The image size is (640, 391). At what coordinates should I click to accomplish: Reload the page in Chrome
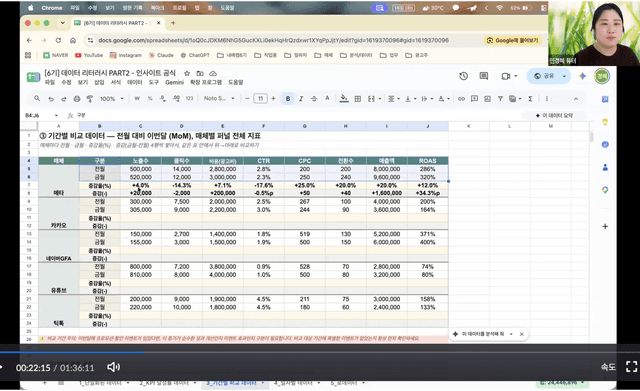click(58, 40)
